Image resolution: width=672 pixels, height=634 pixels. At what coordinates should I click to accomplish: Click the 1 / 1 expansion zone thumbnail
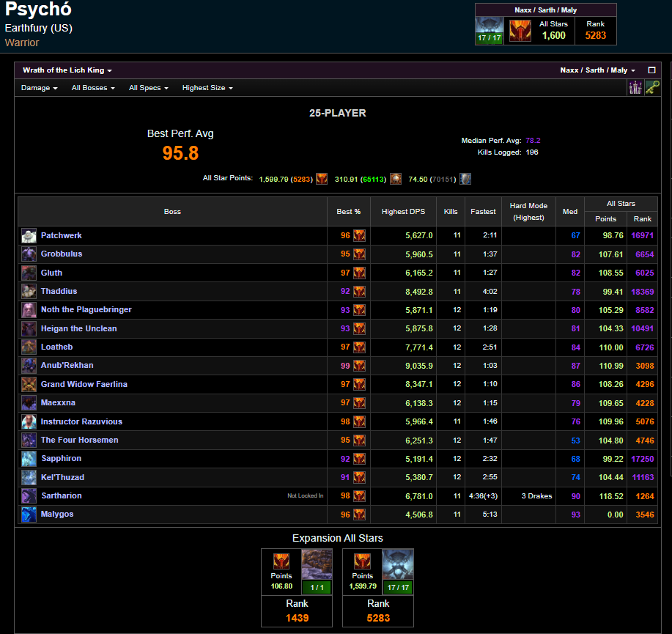point(317,572)
